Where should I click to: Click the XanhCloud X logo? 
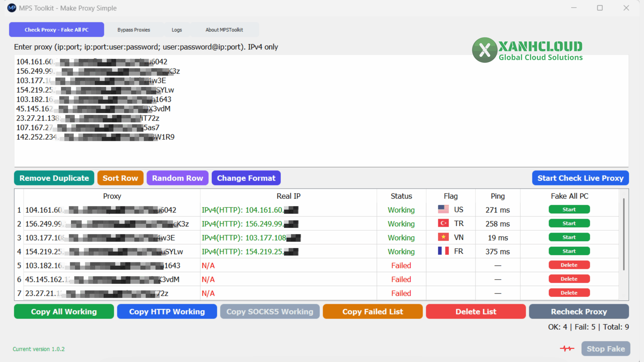tap(485, 50)
